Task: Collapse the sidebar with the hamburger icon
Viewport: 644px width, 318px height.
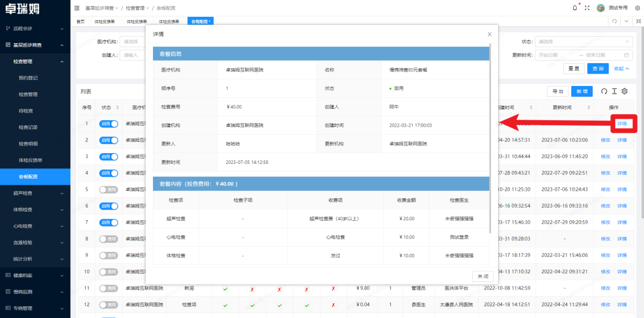Action: coord(77,8)
